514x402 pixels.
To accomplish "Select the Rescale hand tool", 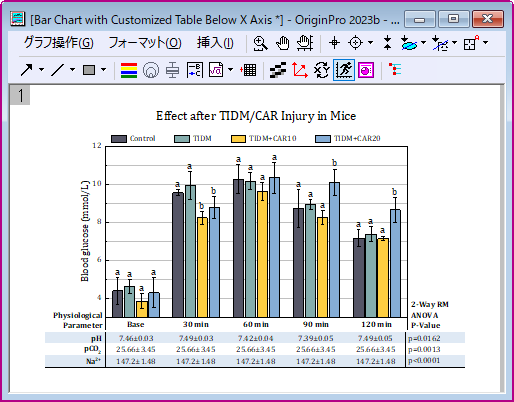I will pyautogui.click(x=305, y=43).
